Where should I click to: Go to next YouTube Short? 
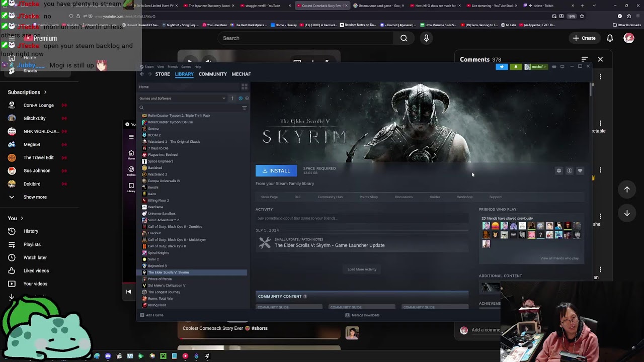click(x=627, y=213)
